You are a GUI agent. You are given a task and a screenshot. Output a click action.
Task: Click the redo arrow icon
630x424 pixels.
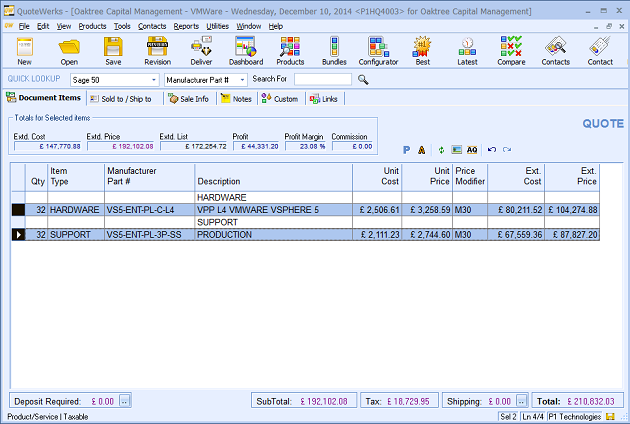click(x=507, y=150)
